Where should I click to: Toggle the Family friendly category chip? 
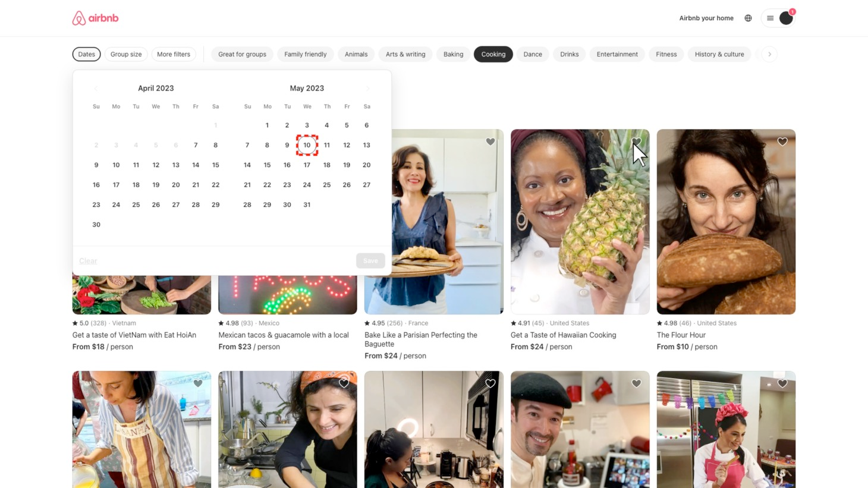tap(306, 54)
